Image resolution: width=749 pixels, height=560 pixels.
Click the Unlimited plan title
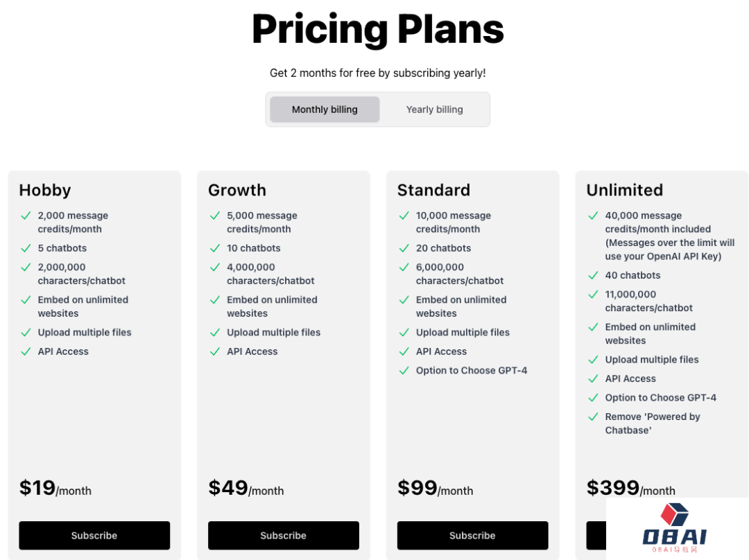click(x=625, y=190)
